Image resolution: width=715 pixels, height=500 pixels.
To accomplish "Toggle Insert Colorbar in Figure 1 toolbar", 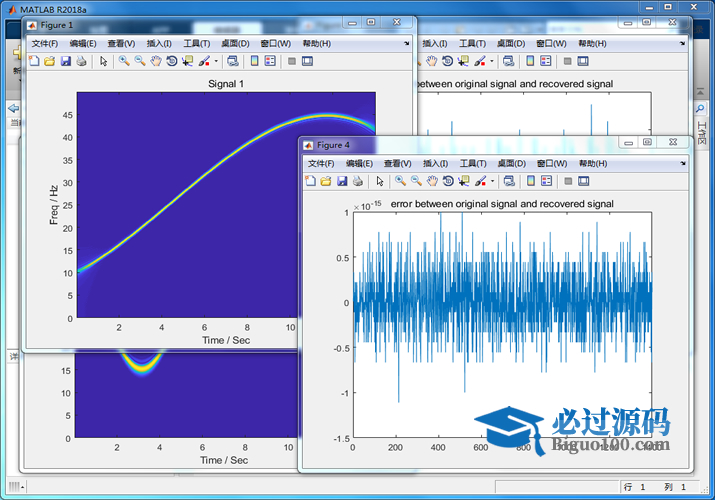I will tap(254, 61).
